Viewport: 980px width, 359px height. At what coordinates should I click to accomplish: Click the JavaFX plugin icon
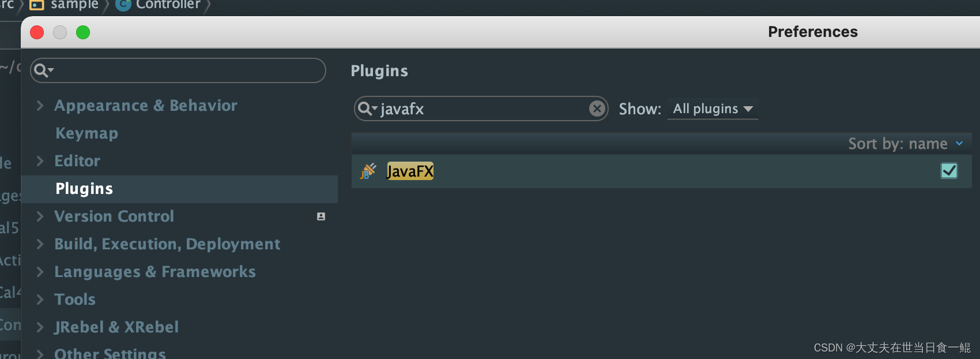(x=368, y=171)
